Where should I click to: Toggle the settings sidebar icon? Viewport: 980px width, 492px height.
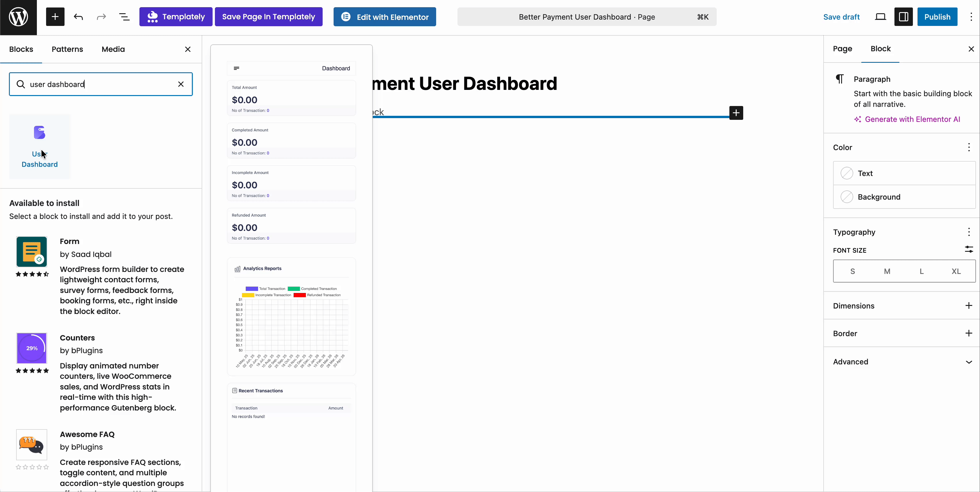[904, 17]
